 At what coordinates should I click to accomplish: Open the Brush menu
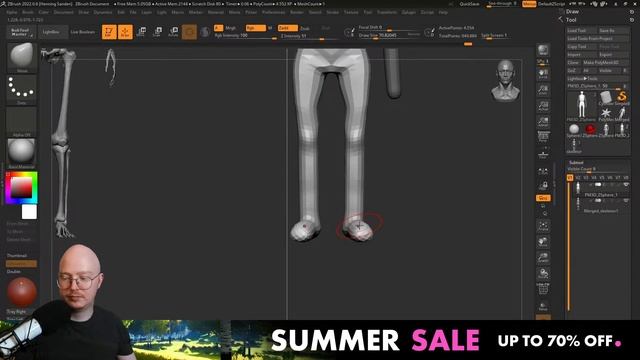(28, 12)
